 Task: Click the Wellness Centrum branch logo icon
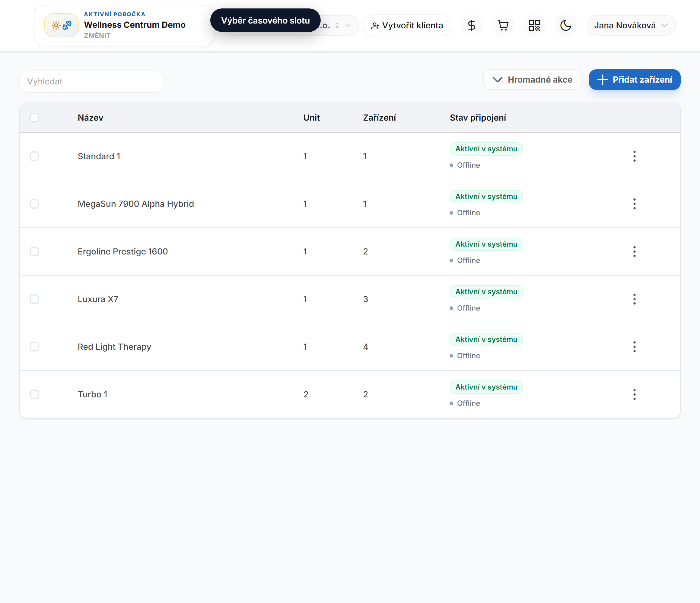coord(62,25)
